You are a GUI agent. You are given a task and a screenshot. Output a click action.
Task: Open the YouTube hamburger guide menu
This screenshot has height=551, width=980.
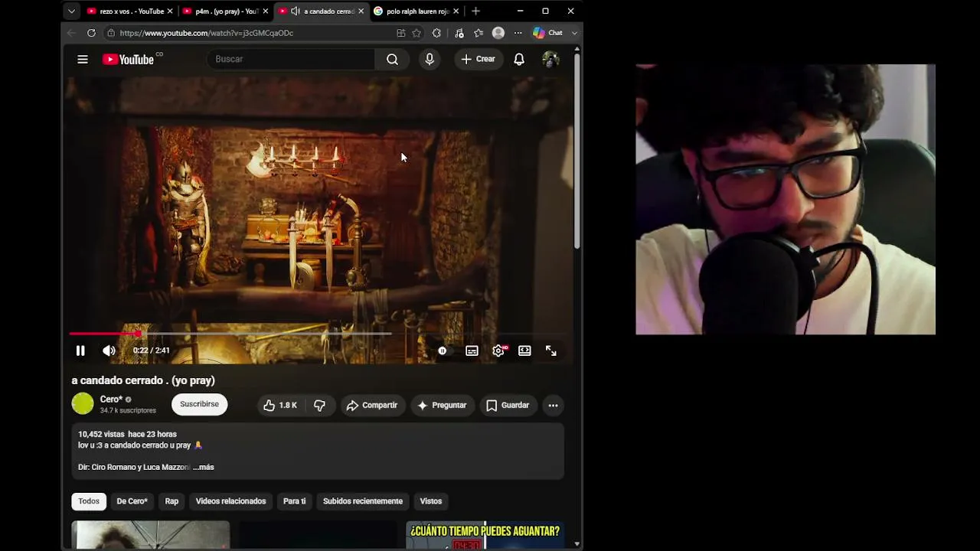point(83,59)
